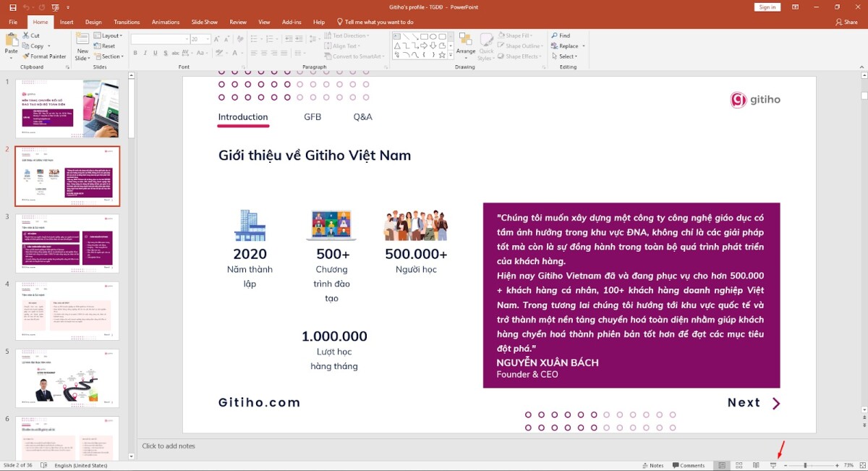
Task: Open the font size dropdown
Action: pyautogui.click(x=207, y=38)
